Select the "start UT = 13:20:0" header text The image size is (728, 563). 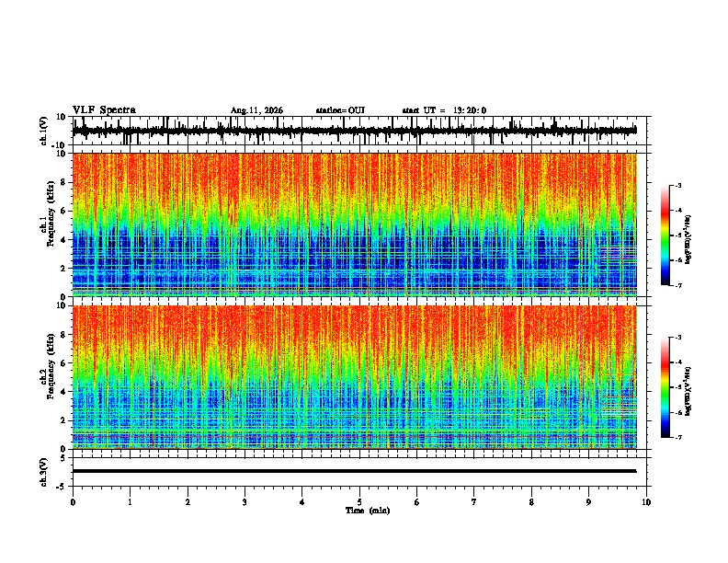point(444,110)
